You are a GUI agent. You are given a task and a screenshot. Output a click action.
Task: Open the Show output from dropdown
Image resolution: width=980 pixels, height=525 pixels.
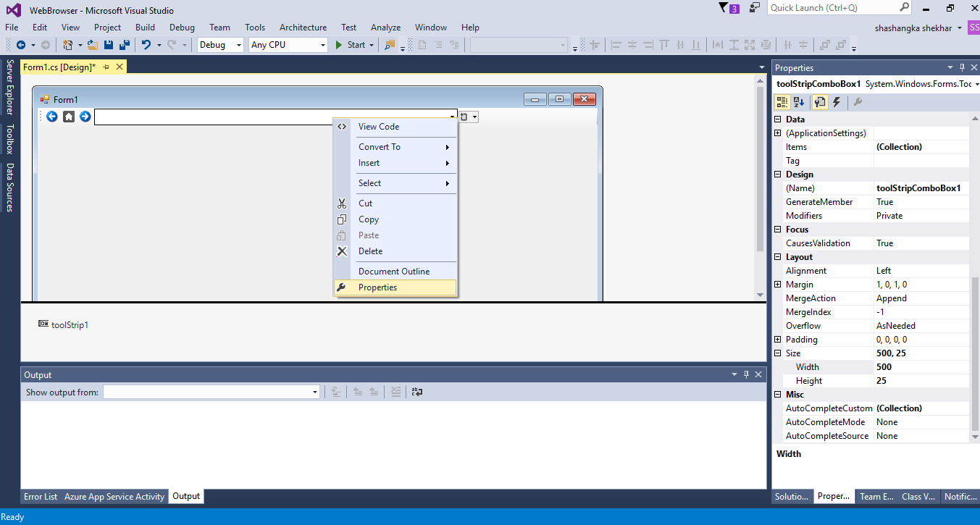click(x=315, y=392)
